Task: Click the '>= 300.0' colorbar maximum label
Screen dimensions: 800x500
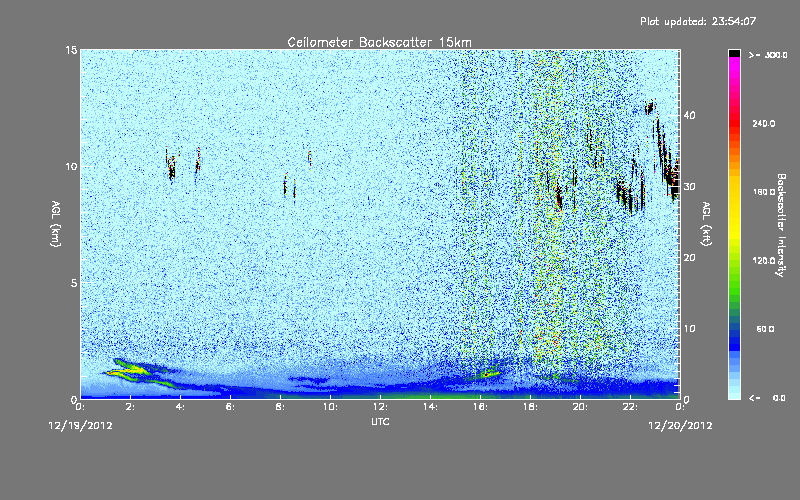Action: [x=768, y=55]
